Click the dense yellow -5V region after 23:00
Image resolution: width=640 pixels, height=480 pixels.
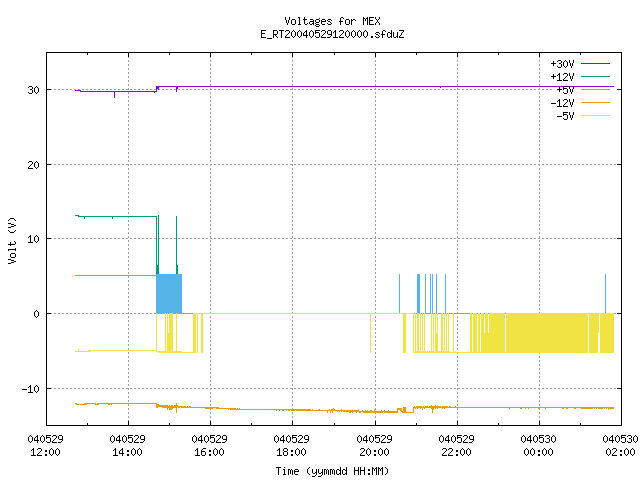547,333
